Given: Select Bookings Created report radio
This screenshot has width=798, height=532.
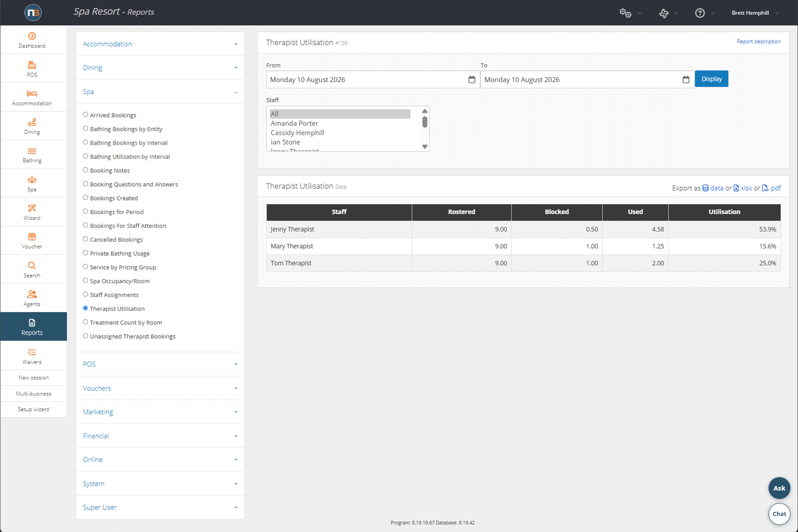Looking at the screenshot, I should tap(86, 198).
